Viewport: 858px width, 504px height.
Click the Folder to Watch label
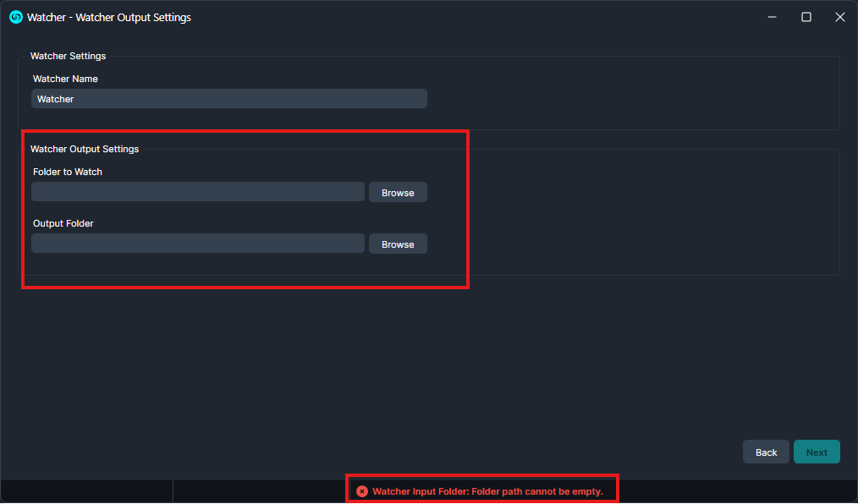[68, 172]
